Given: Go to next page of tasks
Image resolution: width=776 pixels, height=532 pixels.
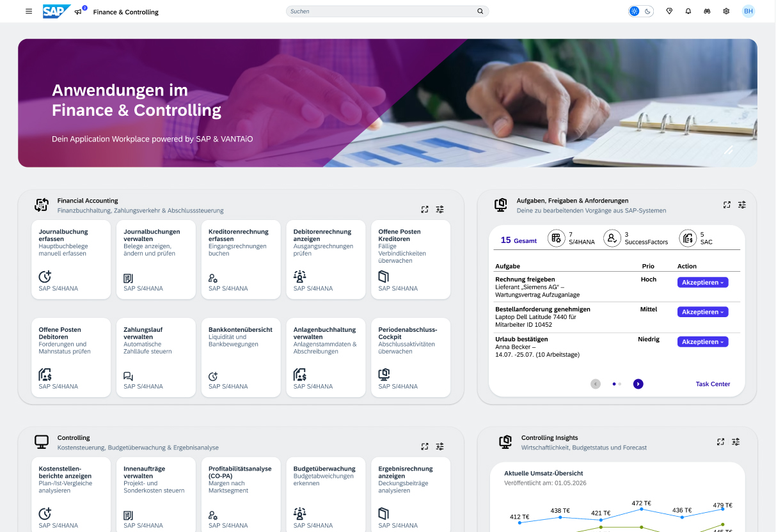Looking at the screenshot, I should [638, 384].
